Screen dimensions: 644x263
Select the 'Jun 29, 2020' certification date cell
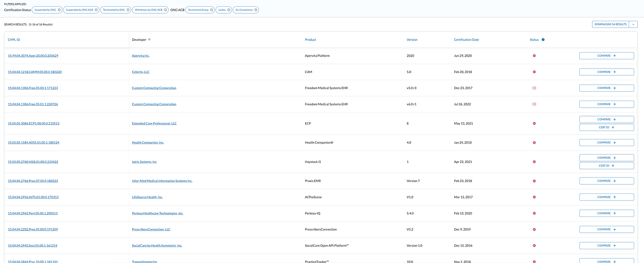point(463,56)
